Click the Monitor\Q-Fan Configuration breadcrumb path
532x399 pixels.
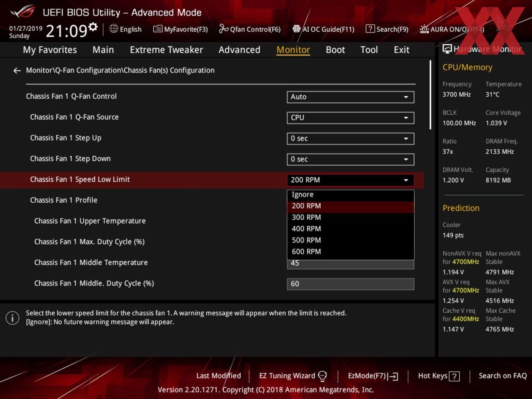point(120,70)
